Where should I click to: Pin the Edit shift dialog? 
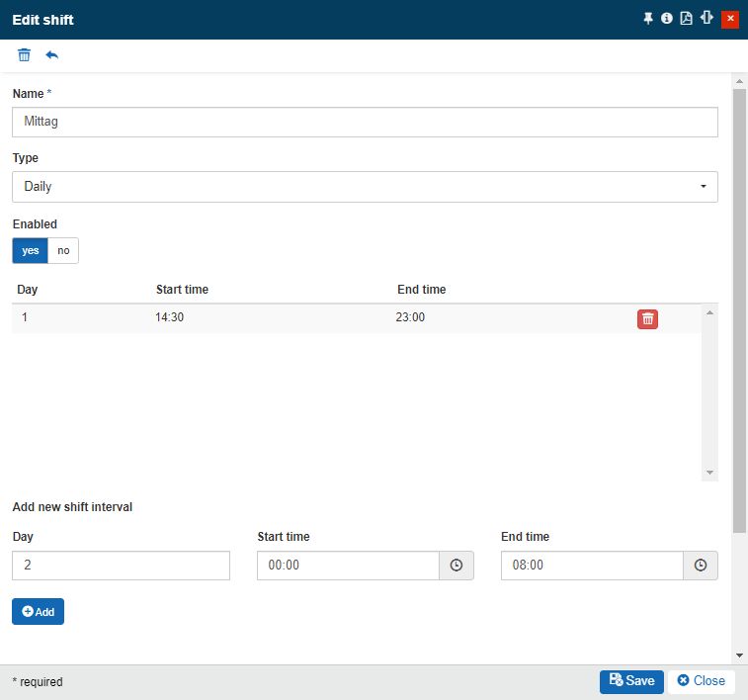pos(648,19)
